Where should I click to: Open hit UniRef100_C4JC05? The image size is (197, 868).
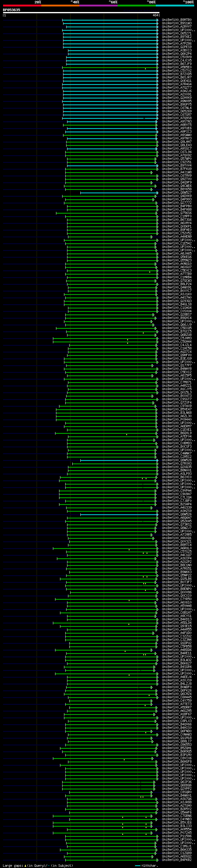tap(176, 60)
